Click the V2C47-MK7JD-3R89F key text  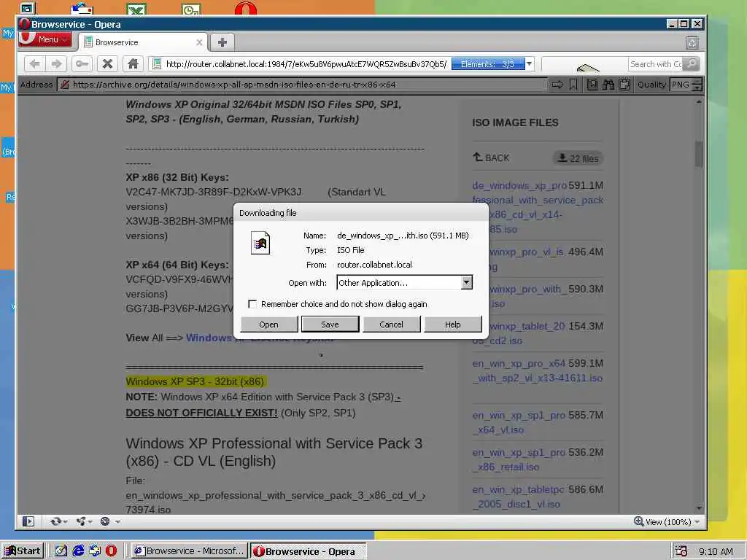click(x=214, y=192)
